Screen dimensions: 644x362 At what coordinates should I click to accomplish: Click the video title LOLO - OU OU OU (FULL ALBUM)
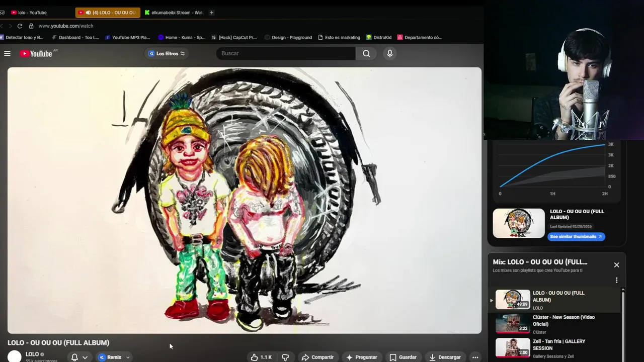pyautogui.click(x=58, y=342)
